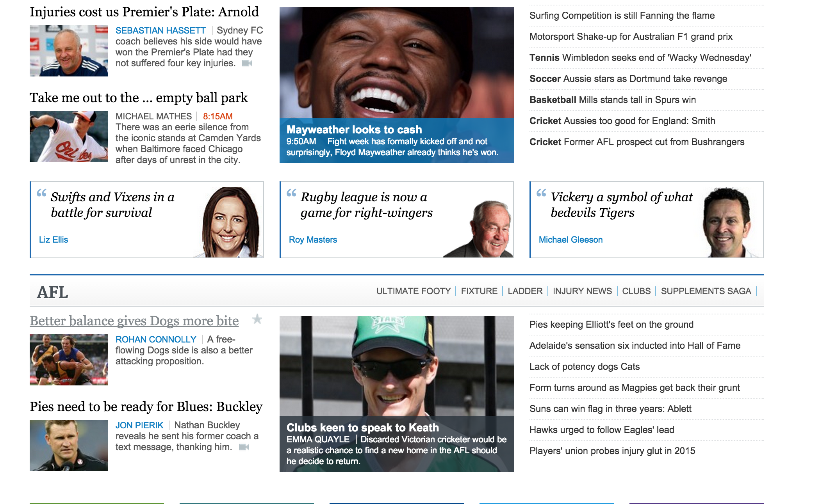
Task: Click the Mayweather laughing photo
Action: pos(396,62)
